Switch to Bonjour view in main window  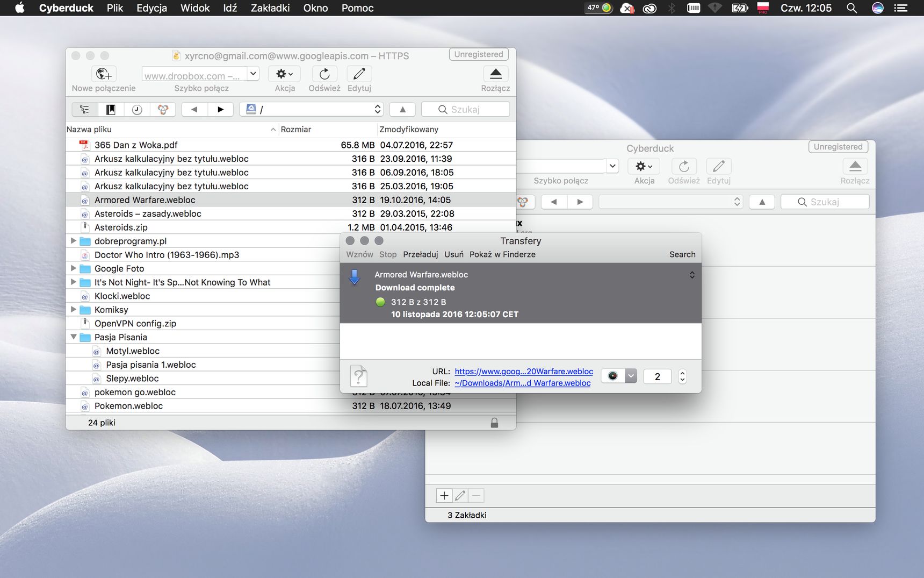[163, 110]
